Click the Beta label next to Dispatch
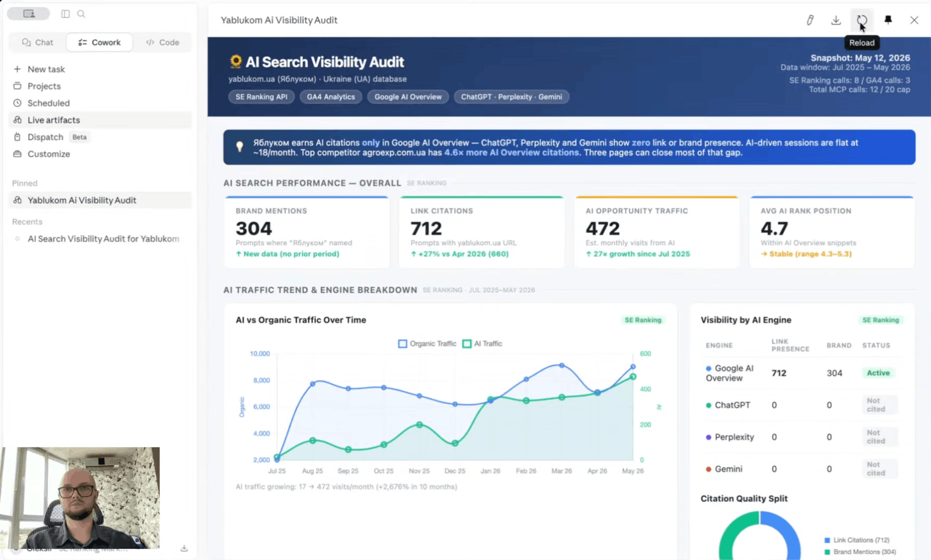The width and height of the screenshot is (931, 560). tap(79, 137)
